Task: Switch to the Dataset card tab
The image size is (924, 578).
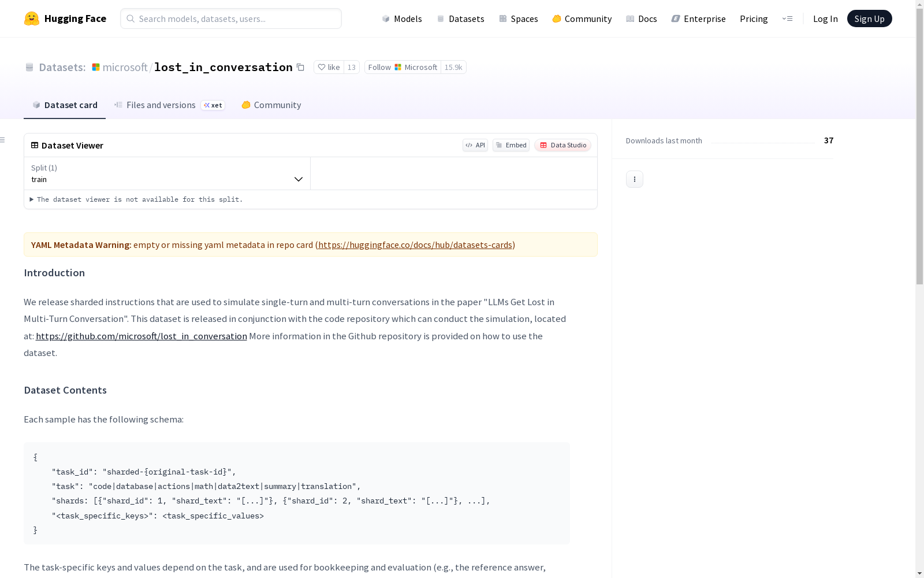Action: pos(65,105)
